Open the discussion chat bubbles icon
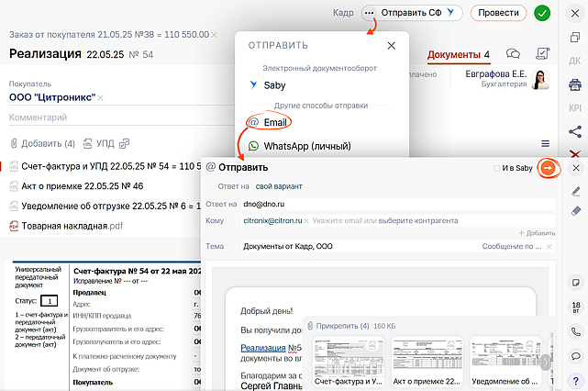This screenshot has width=588, height=391. [514, 54]
